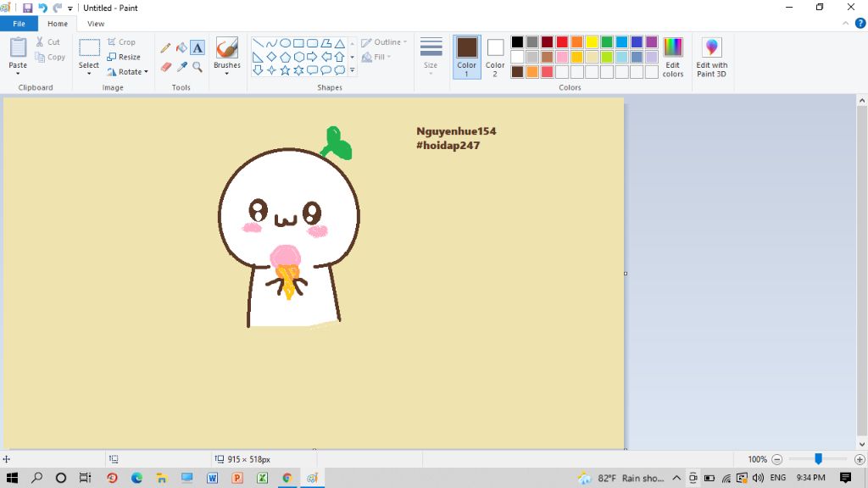Choose the Fill with color bucket tool
The width and height of the screenshot is (868, 488).
pyautogui.click(x=181, y=48)
